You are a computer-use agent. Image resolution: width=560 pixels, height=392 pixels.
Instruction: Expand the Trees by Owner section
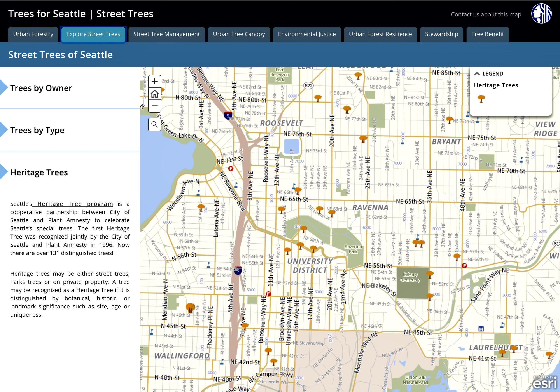coord(41,88)
